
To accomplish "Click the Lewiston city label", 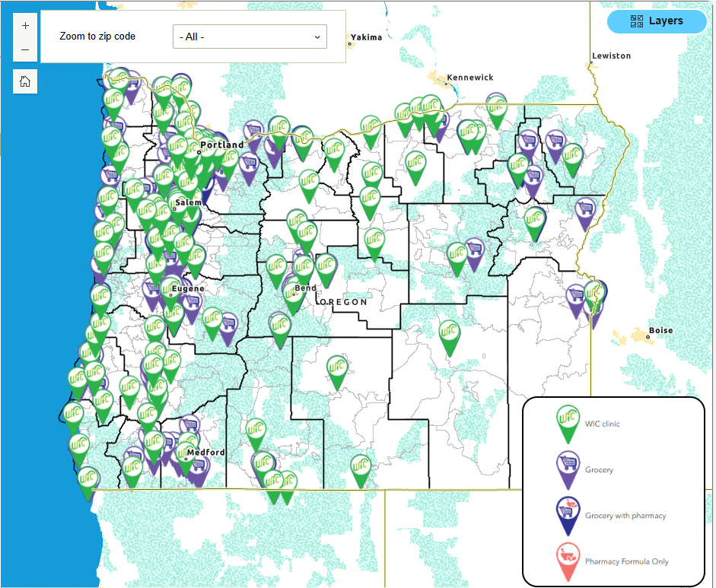I will [x=612, y=56].
